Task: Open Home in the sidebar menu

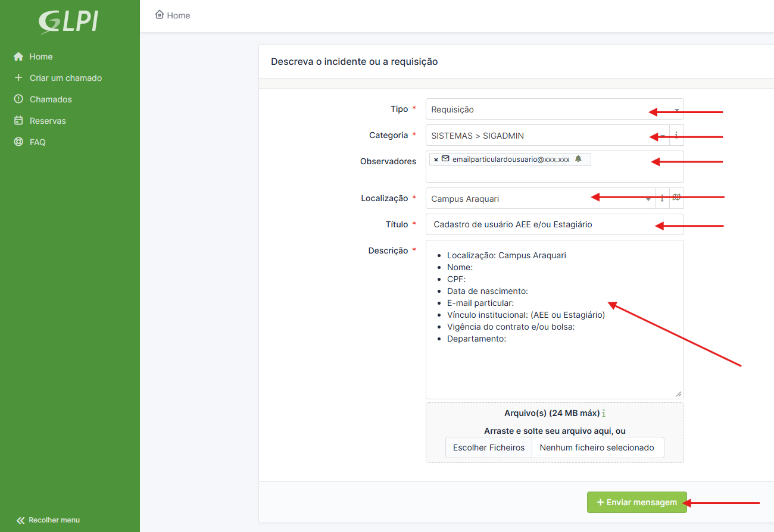Action: pos(40,57)
